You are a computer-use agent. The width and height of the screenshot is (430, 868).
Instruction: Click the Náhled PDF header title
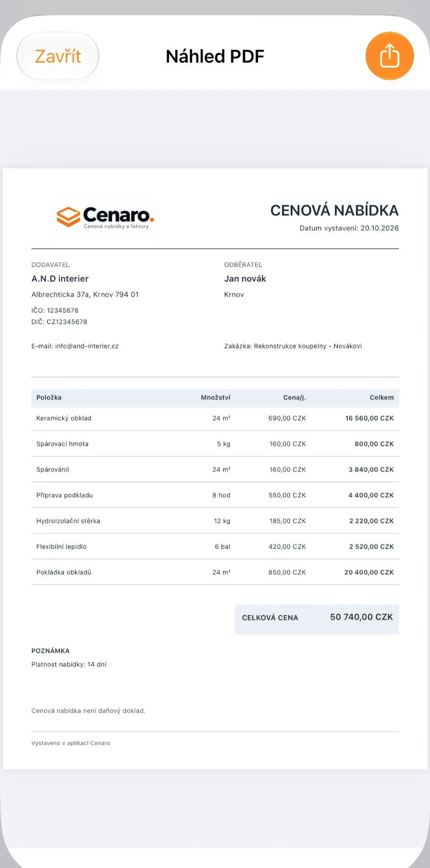215,56
